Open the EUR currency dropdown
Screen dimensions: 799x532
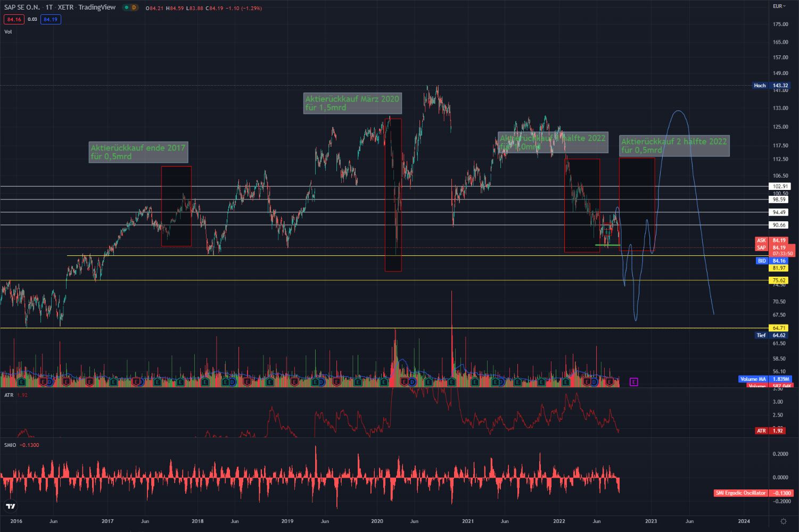[779, 6]
